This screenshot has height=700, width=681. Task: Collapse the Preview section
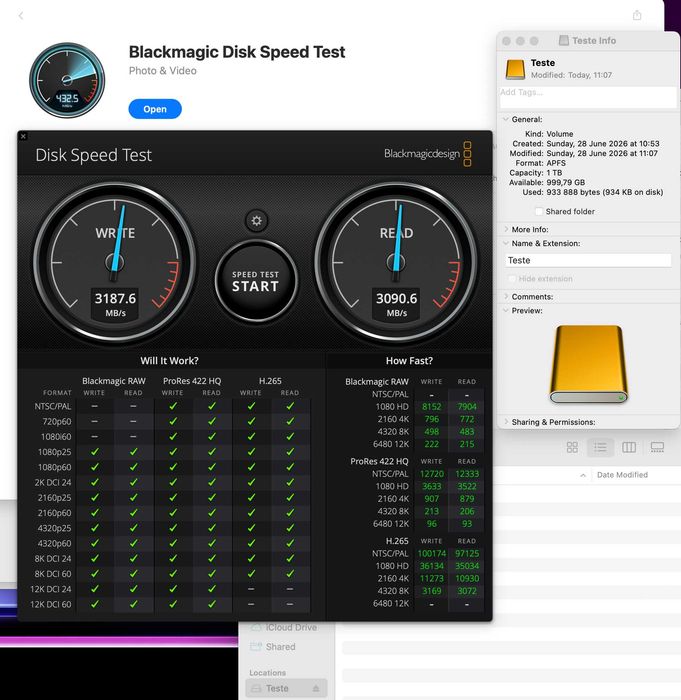506,310
